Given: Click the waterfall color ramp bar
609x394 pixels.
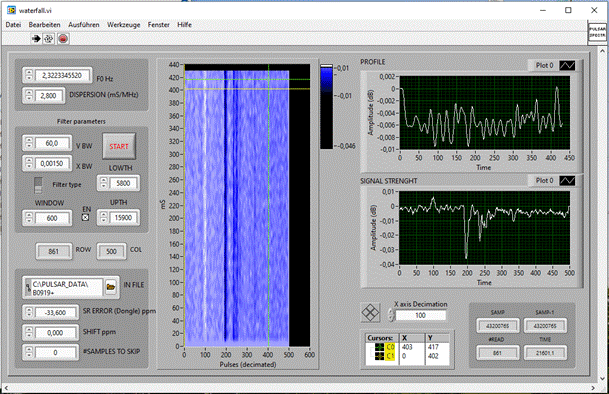Looking at the screenshot, I should [x=326, y=107].
